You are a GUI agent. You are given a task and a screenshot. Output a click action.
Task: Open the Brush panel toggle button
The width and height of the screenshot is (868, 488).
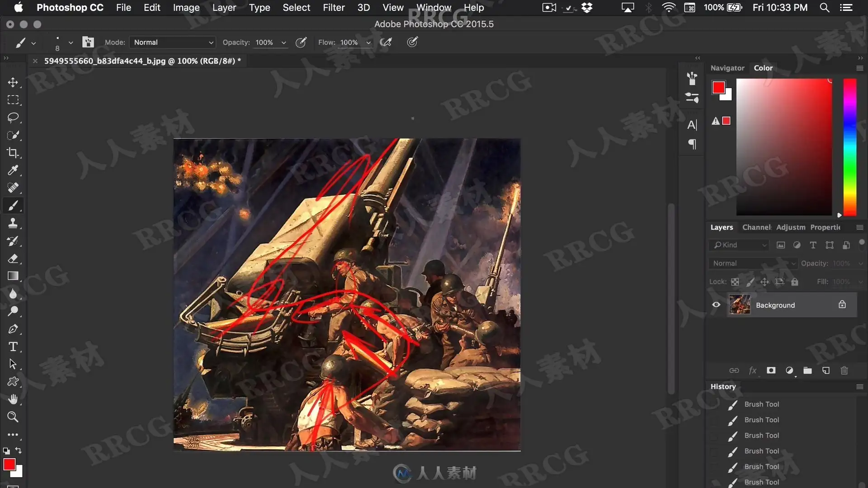point(88,42)
